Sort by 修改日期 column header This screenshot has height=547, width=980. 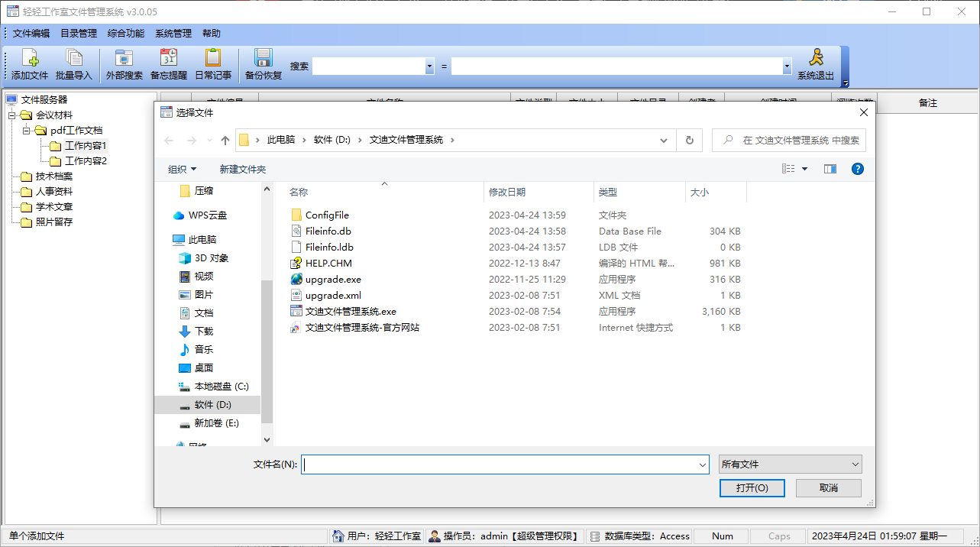coord(539,193)
